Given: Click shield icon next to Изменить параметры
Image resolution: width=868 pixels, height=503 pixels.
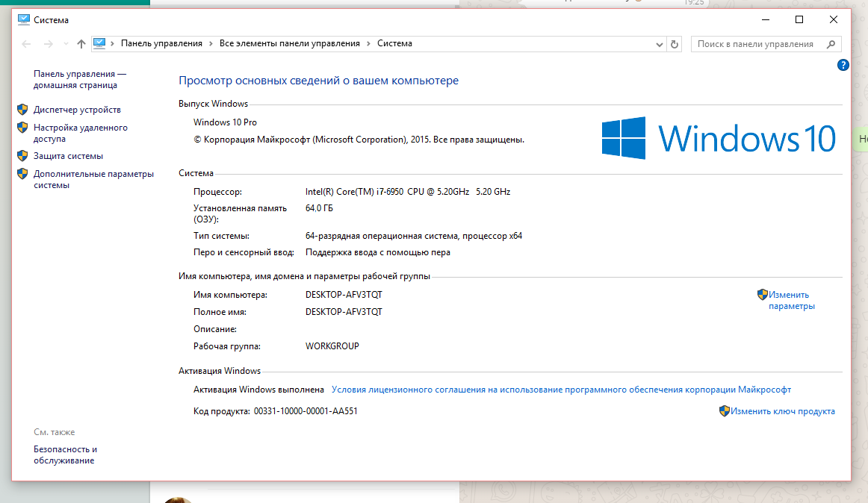Looking at the screenshot, I should click(762, 294).
